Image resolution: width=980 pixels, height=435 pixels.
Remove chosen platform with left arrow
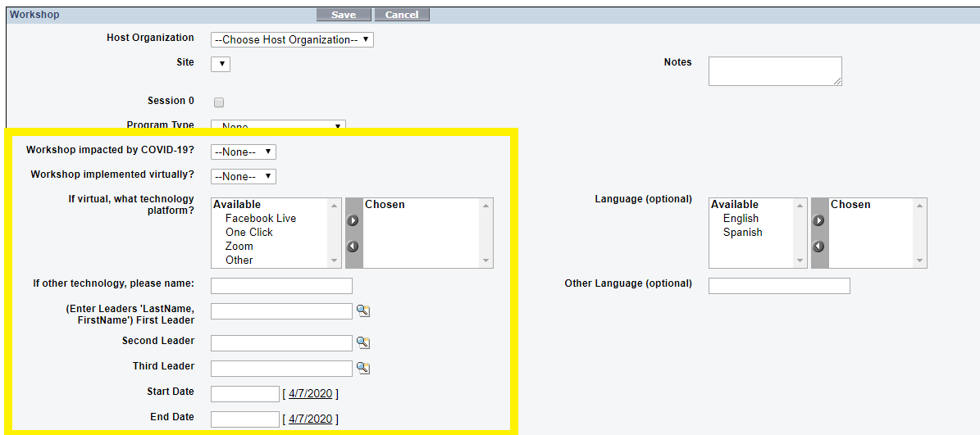tap(353, 246)
